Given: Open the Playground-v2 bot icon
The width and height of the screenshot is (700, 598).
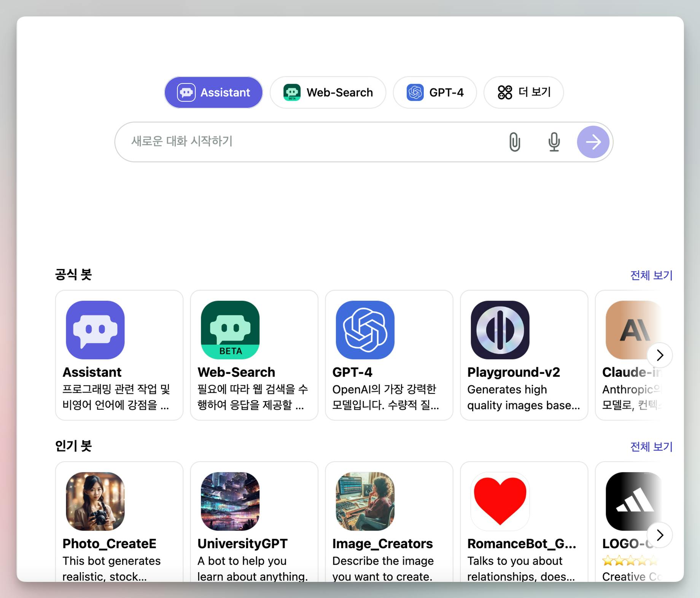Looking at the screenshot, I should [x=500, y=330].
